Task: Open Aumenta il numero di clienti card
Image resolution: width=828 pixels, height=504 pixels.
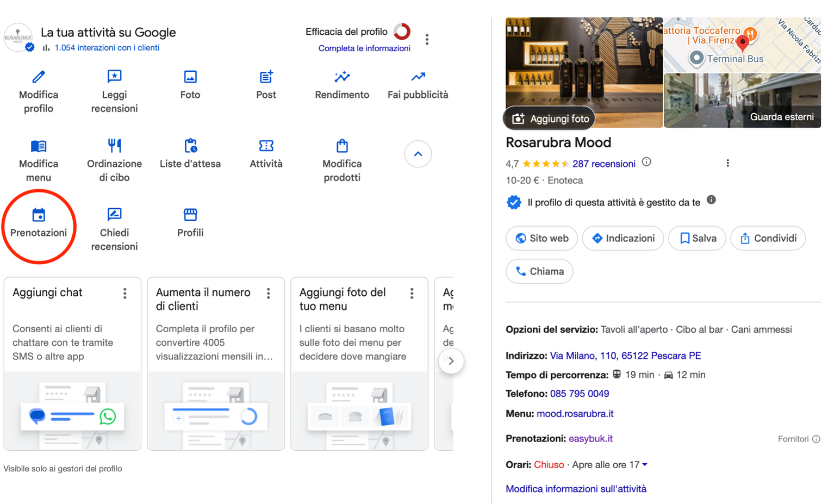Action: [x=216, y=364]
